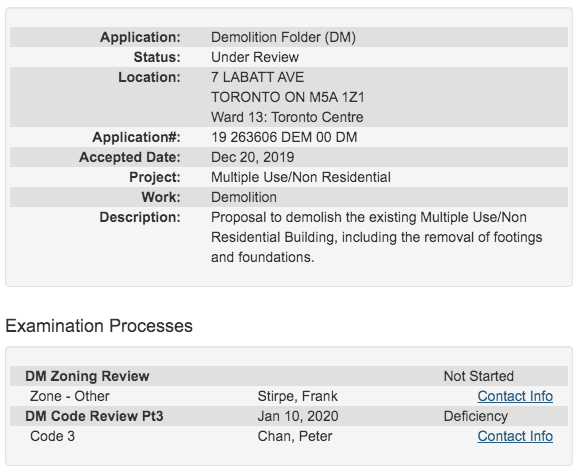Click the Multiple Use/Non Residential project value
Viewport: 578px width, 471px height.
(301, 177)
